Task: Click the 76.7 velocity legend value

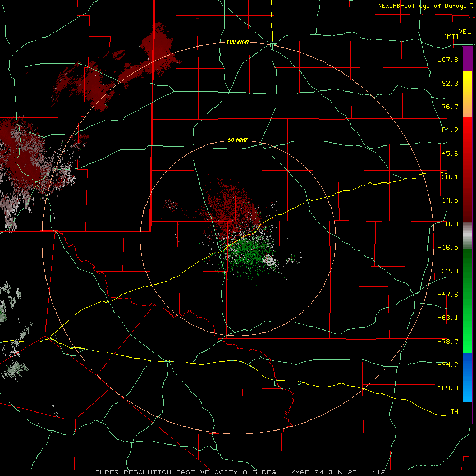Action: (450, 106)
